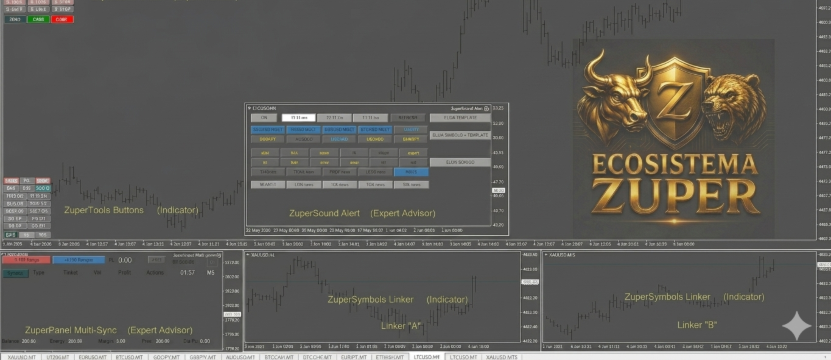Click the 'ZuperTools Buttons' chart label
This screenshot has height=360, width=831.
[x=104, y=210]
